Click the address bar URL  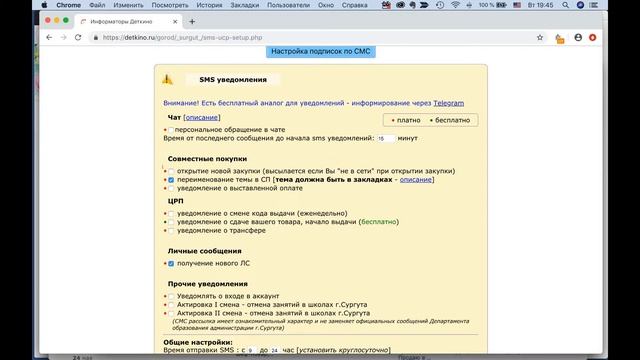pos(182,38)
